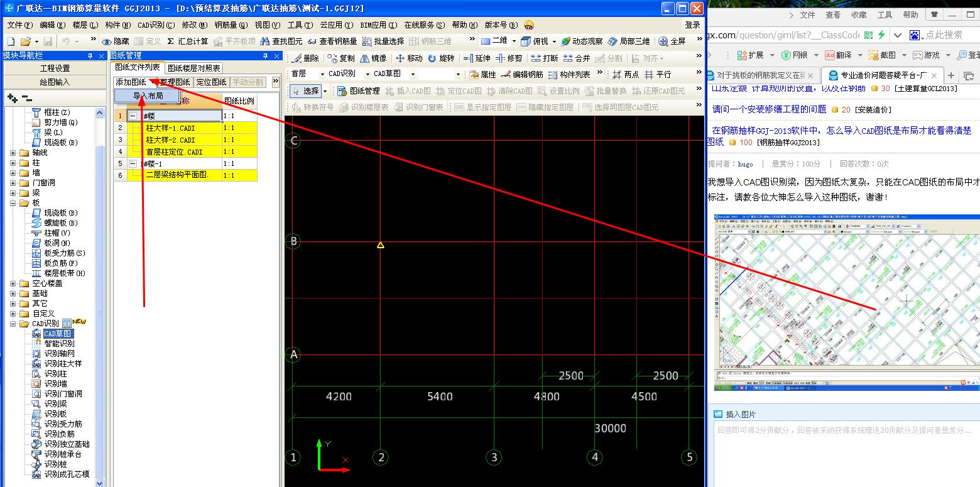
Task: Click the 旋转 rotate tool
Action: point(441,58)
